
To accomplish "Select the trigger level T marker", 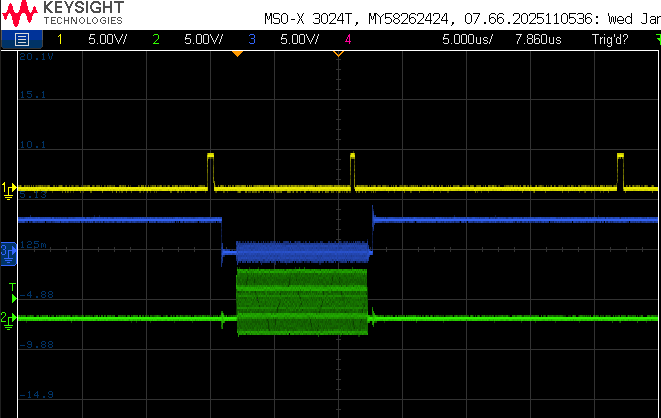I will [x=13, y=292].
